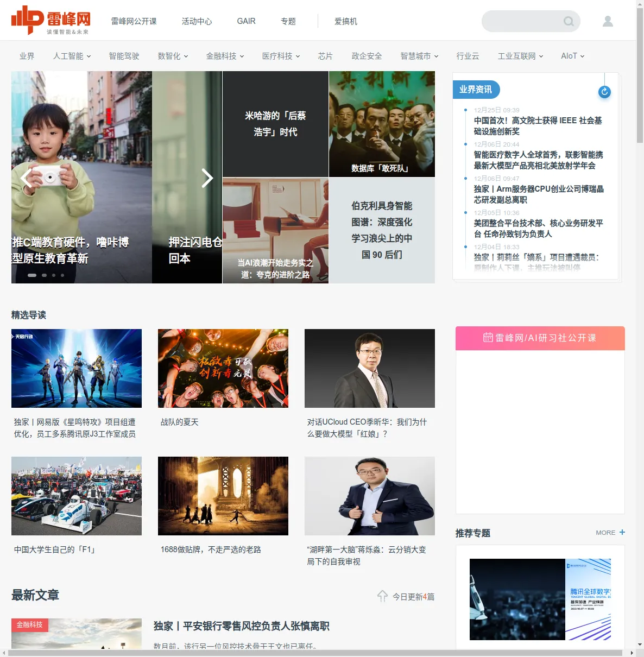Click the search magnifier icon

coord(569,21)
